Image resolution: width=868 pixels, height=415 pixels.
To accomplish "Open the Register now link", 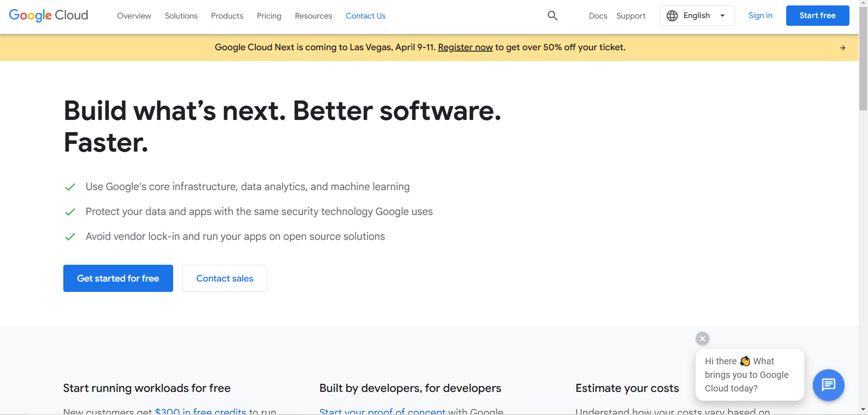I will pos(465,47).
